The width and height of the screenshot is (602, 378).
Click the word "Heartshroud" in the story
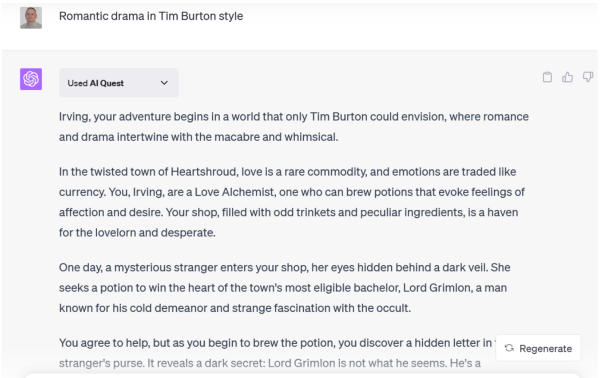[204, 172]
